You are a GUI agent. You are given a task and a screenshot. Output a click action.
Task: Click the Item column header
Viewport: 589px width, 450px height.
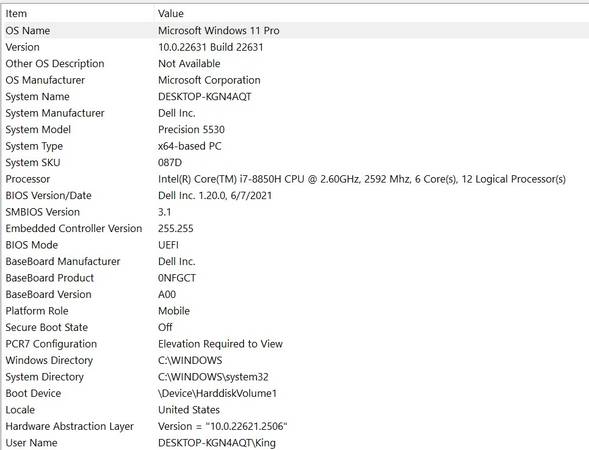pos(78,14)
